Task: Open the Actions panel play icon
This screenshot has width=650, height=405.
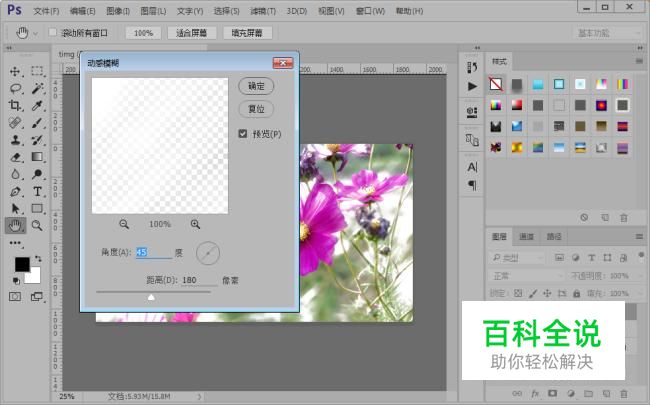Action: pos(472,86)
